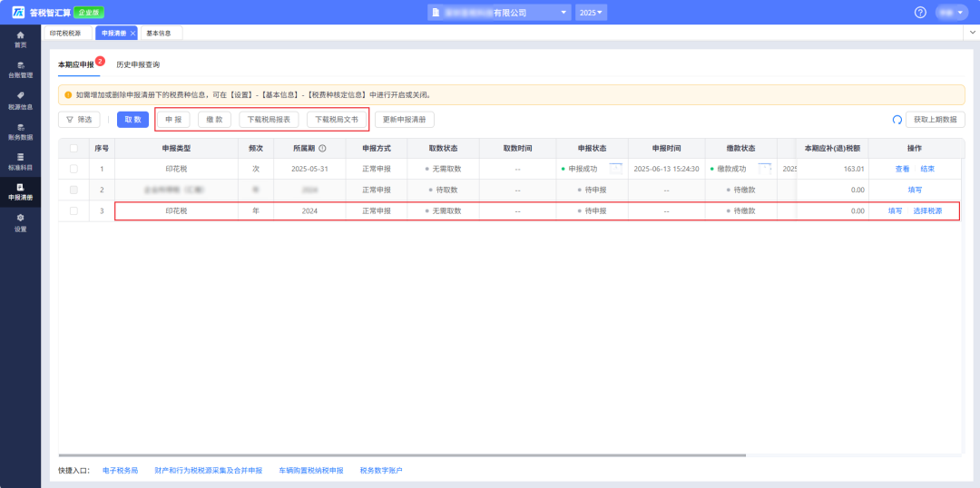Open the company name dropdown

pyautogui.click(x=499, y=13)
